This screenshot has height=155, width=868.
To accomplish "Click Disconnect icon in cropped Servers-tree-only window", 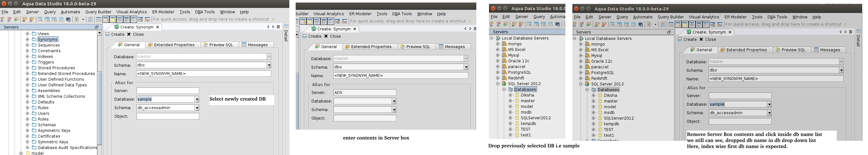I will click(x=521, y=24).
